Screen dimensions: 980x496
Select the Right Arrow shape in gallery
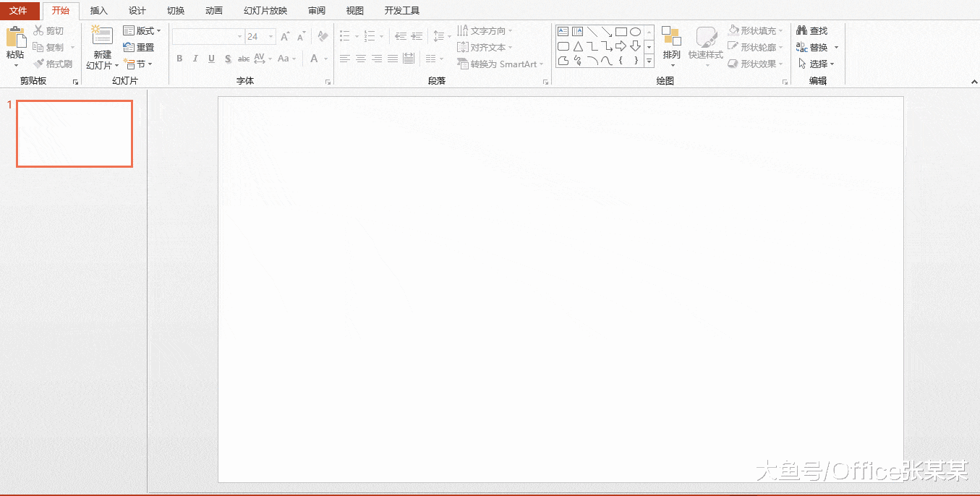pos(621,46)
